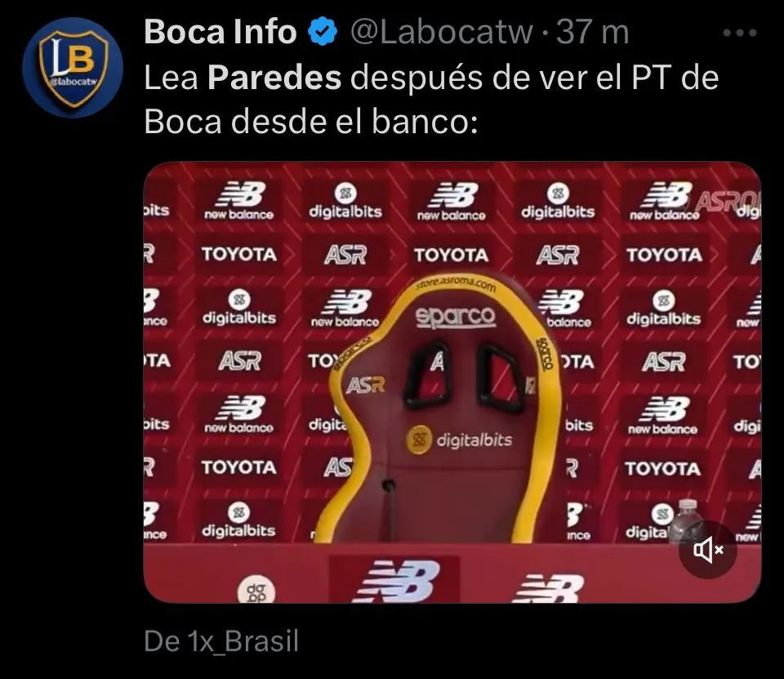Click the store.asroma.com text on the chair
784x679 pixels.
[456, 284]
